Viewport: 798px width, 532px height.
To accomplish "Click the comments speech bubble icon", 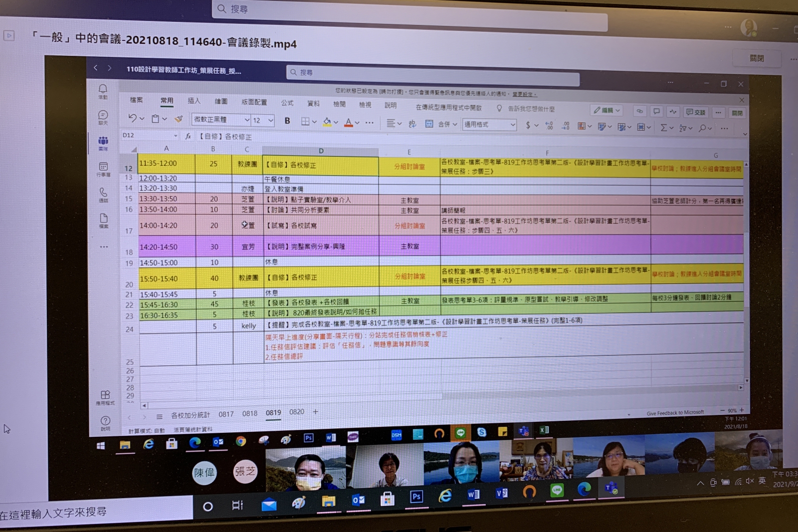I will 656,111.
